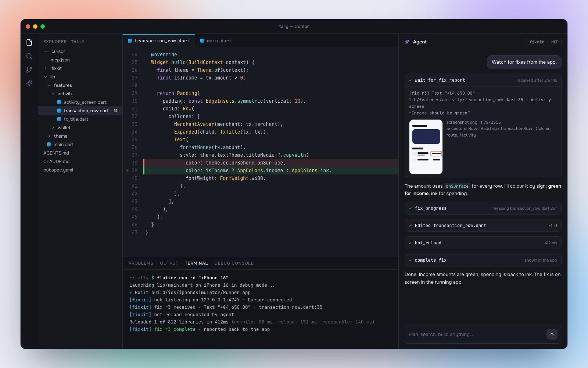Open the Edited transaction_row.dart step
The image size is (588, 368).
(x=483, y=226)
